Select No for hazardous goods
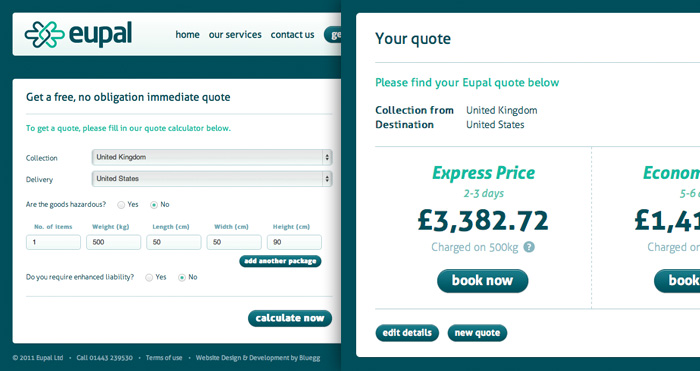This screenshot has width=700, height=371. [154, 205]
